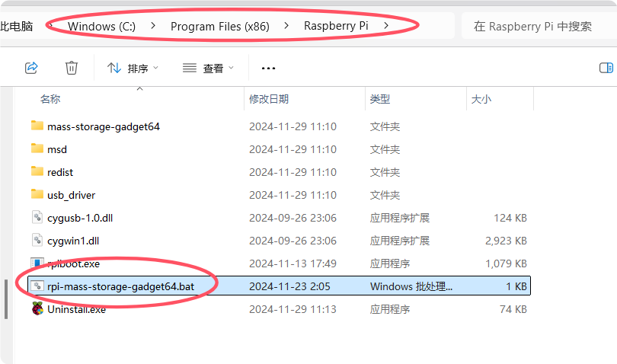Expand chevron after Raspberry Pi breadcrumb

[387, 26]
